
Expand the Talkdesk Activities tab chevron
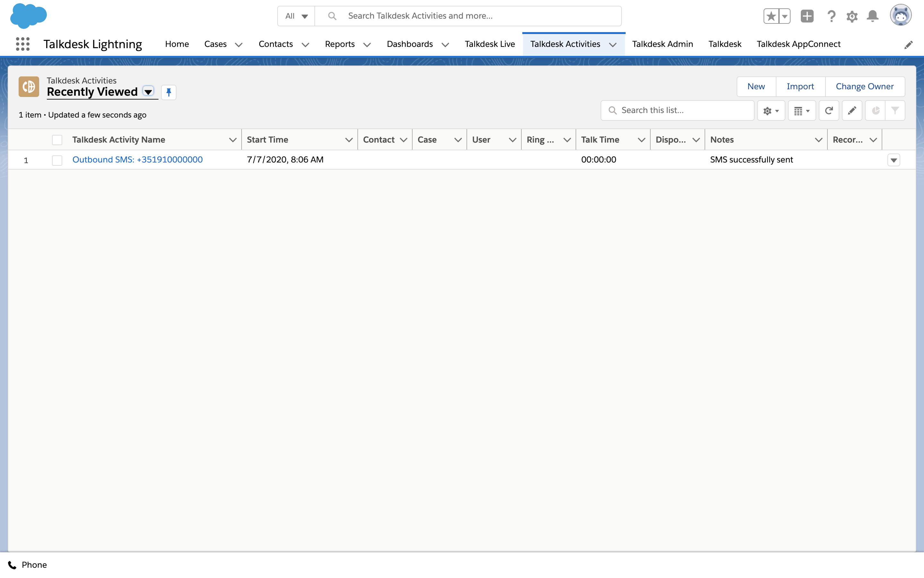612,45
